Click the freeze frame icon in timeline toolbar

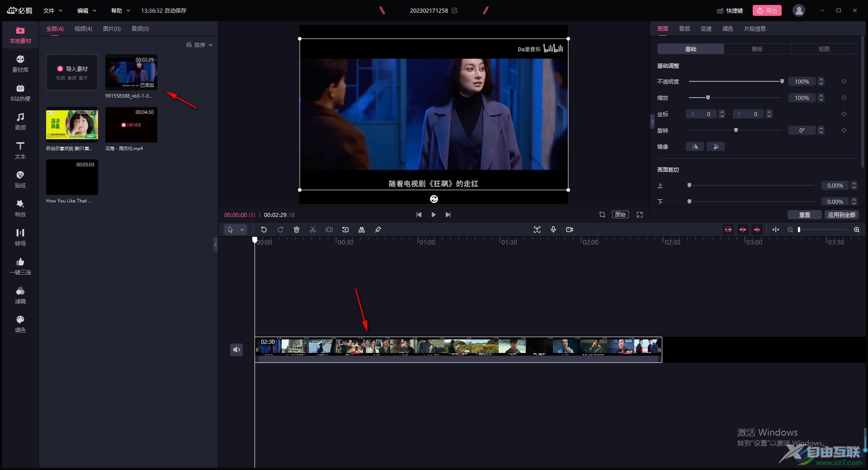pyautogui.click(x=329, y=230)
